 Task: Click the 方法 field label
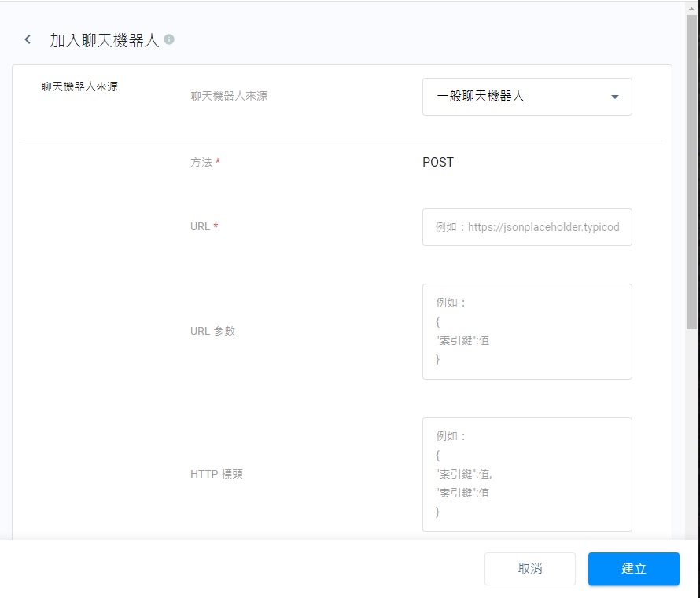coord(201,163)
